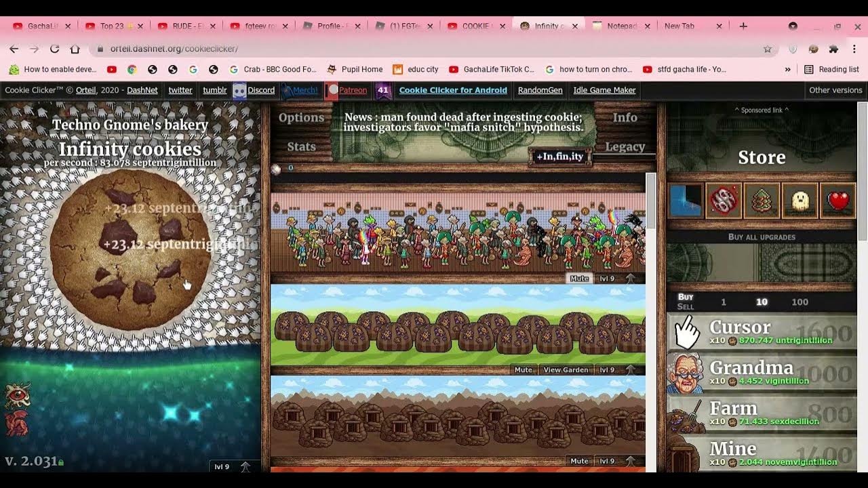
Task: Set bulk amount to 10
Action: pos(762,302)
